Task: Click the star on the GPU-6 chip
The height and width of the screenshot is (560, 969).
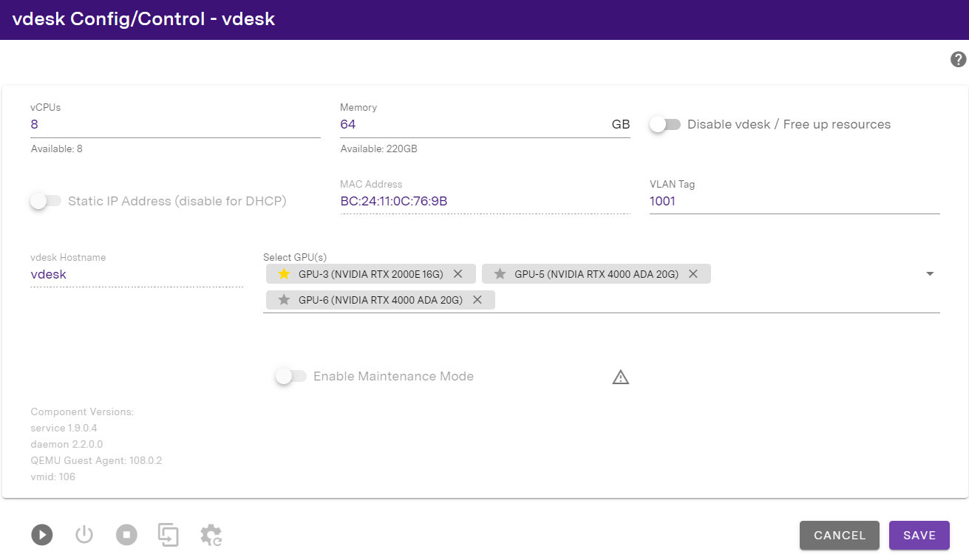Action: click(284, 300)
